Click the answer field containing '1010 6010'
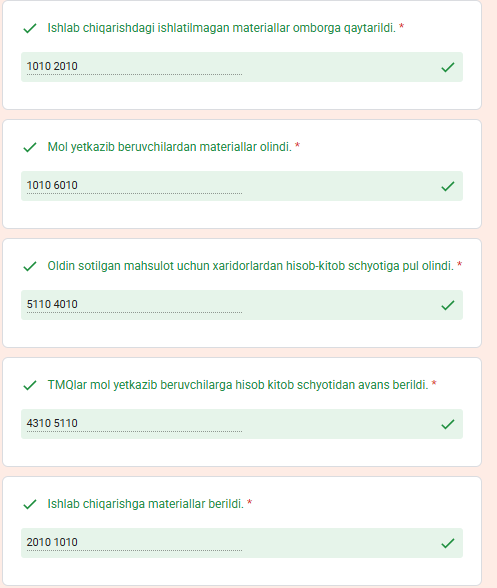The width and height of the screenshot is (497, 588). (x=242, y=186)
